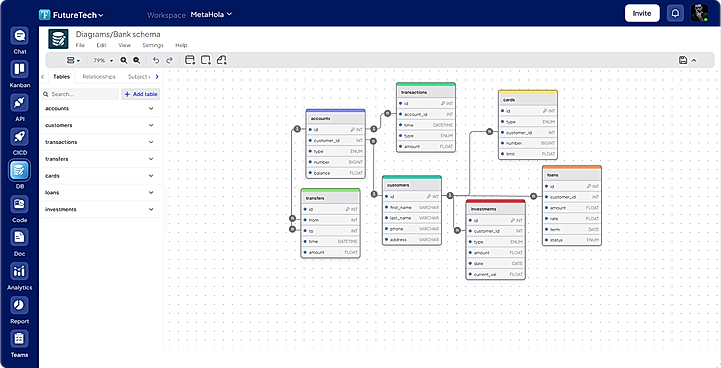Viewport: 721px width, 368px height.
Task: Click the save diagram icon
Action: click(x=683, y=60)
